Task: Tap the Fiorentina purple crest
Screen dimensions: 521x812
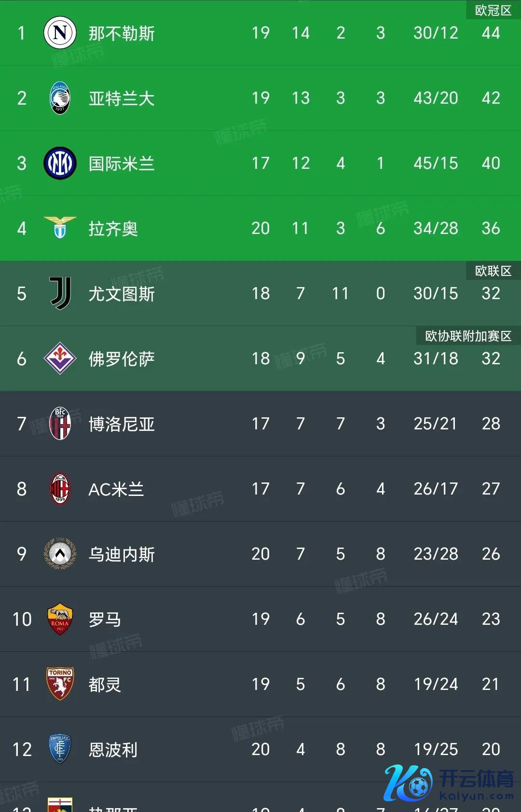Action: [60, 358]
